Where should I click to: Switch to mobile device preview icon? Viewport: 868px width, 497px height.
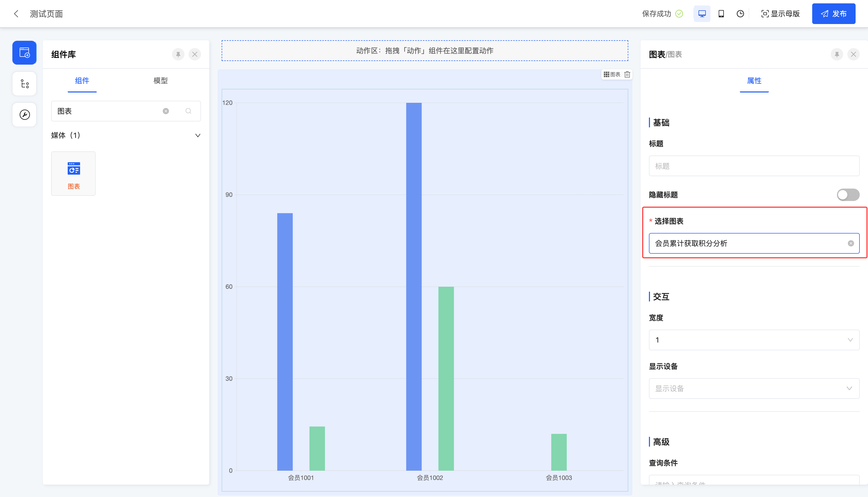[721, 14]
